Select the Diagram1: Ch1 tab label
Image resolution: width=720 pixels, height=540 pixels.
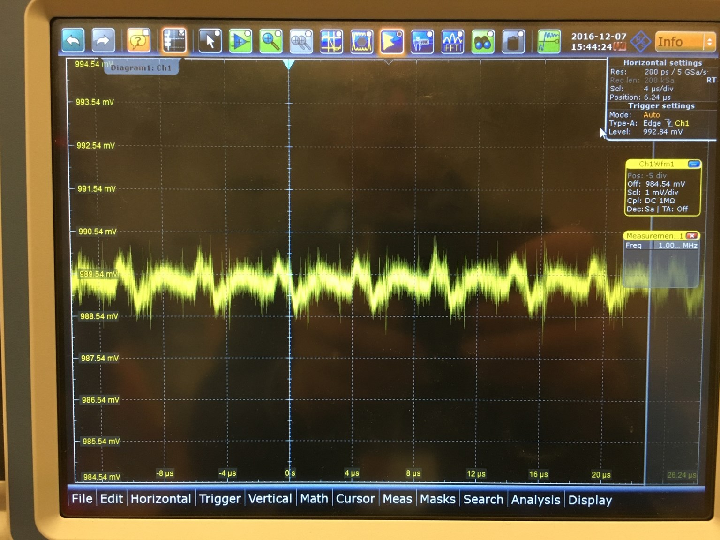click(x=141, y=68)
